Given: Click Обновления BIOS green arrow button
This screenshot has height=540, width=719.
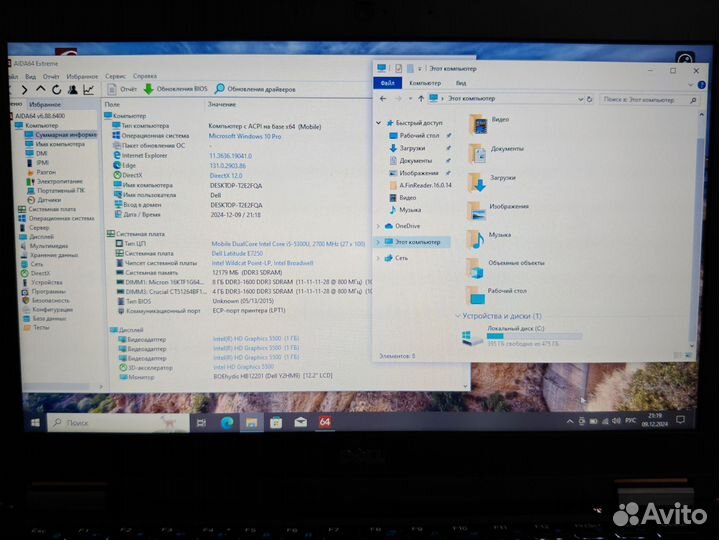Looking at the screenshot, I should click(175, 88).
